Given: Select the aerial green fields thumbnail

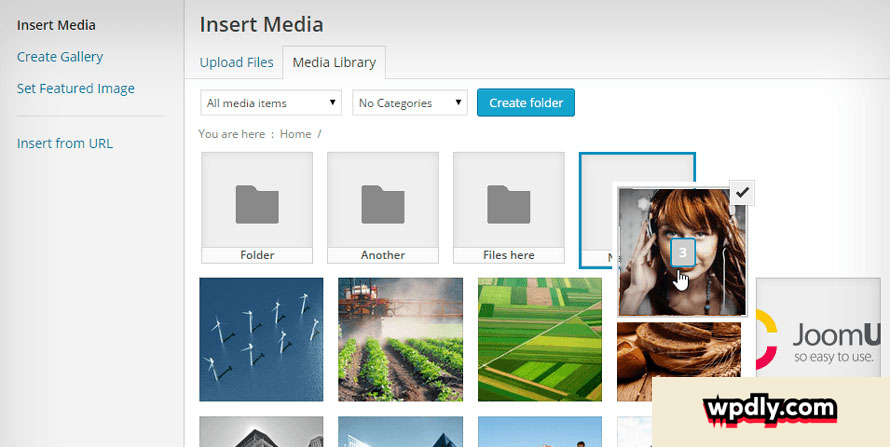Looking at the screenshot, I should [x=540, y=339].
